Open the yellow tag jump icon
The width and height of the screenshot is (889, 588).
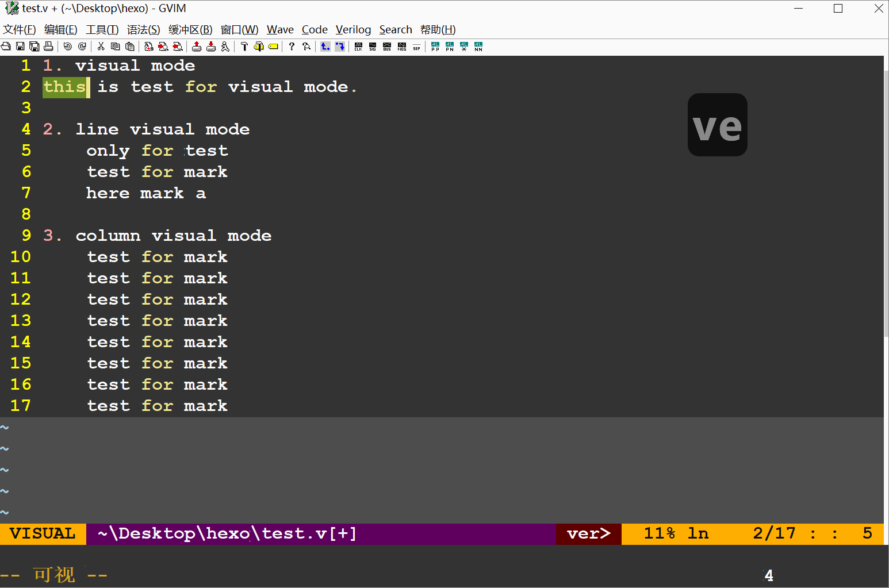(273, 47)
